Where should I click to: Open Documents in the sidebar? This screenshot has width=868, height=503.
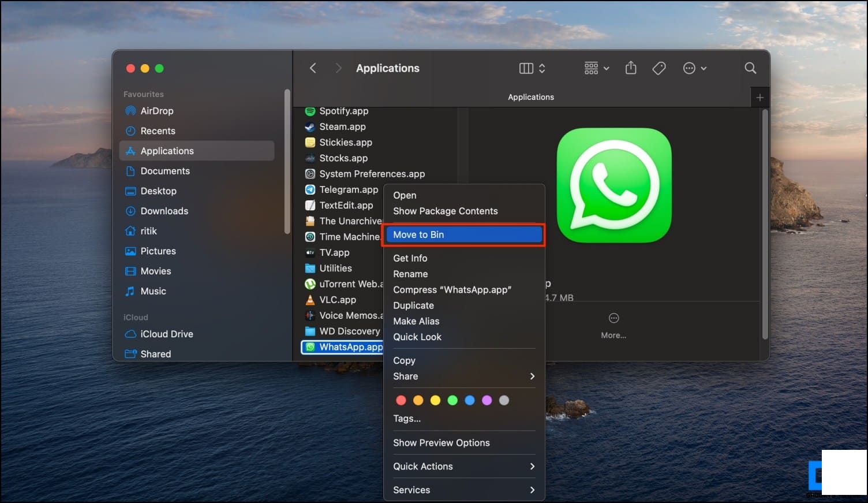point(196,171)
